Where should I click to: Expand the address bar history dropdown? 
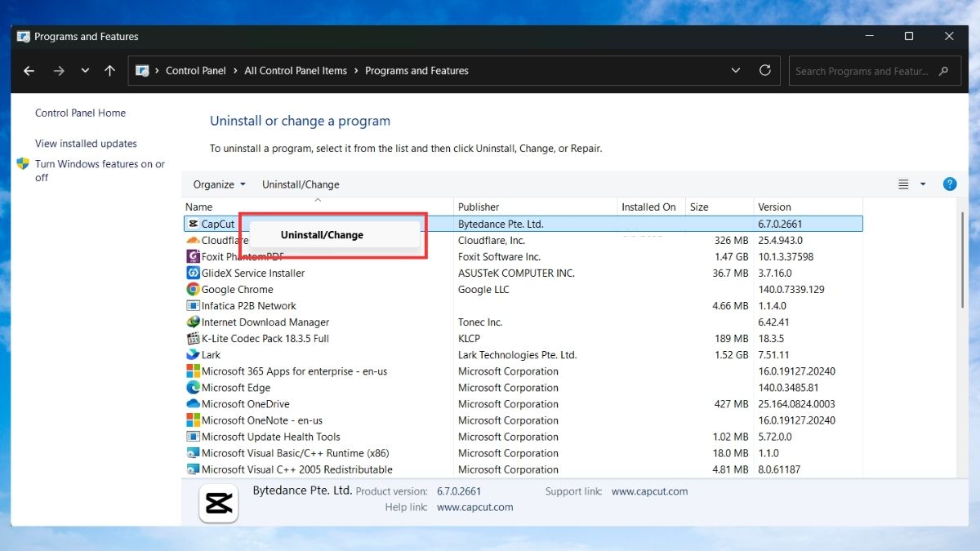[x=736, y=71]
